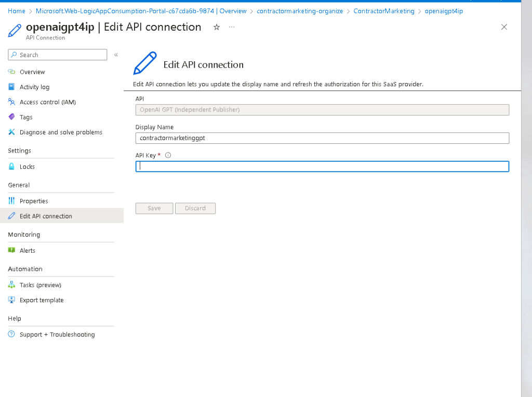The width and height of the screenshot is (532, 397).
Task: Click the Support + Troubleshooting question icon
Action: (11, 334)
